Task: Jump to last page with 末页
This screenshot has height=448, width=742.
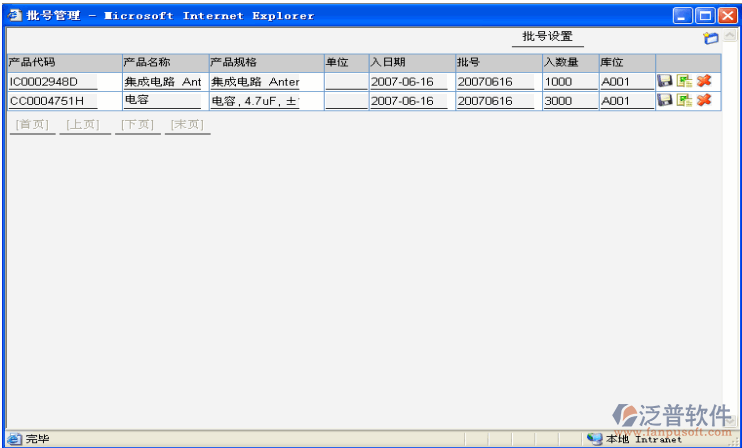Action: coord(187,125)
